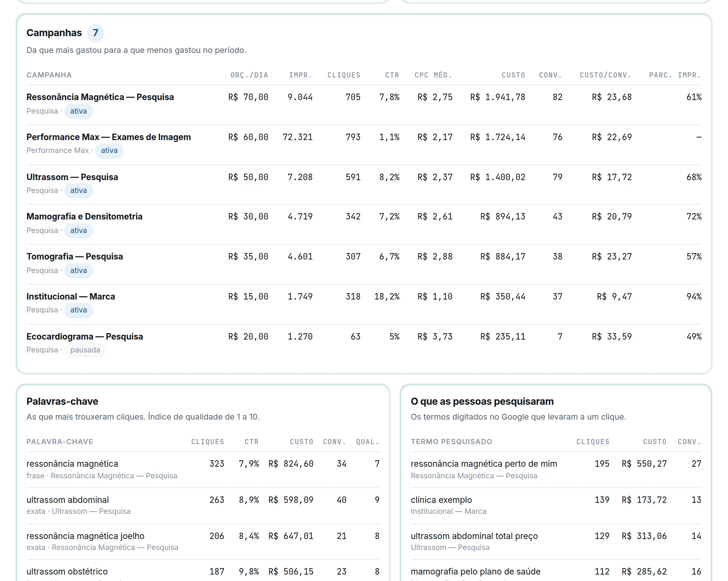
Task: Select impressions value 72.321
Action: (x=298, y=137)
